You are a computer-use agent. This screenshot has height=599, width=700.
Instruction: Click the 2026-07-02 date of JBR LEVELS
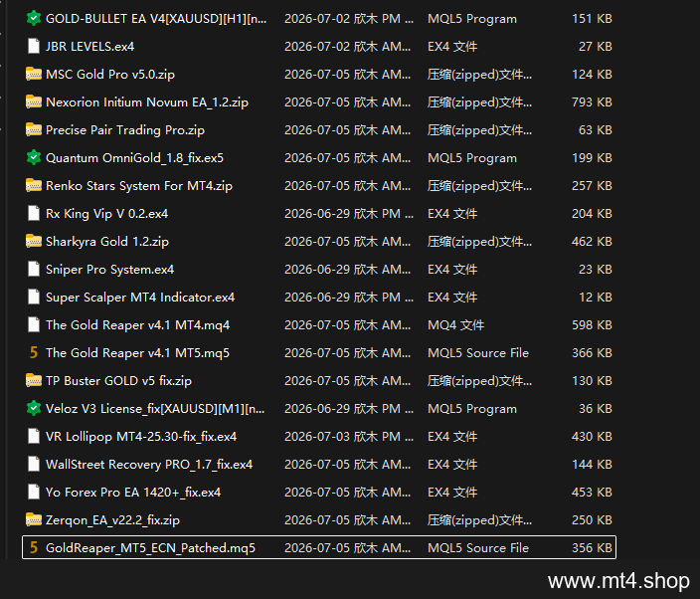pyautogui.click(x=348, y=47)
